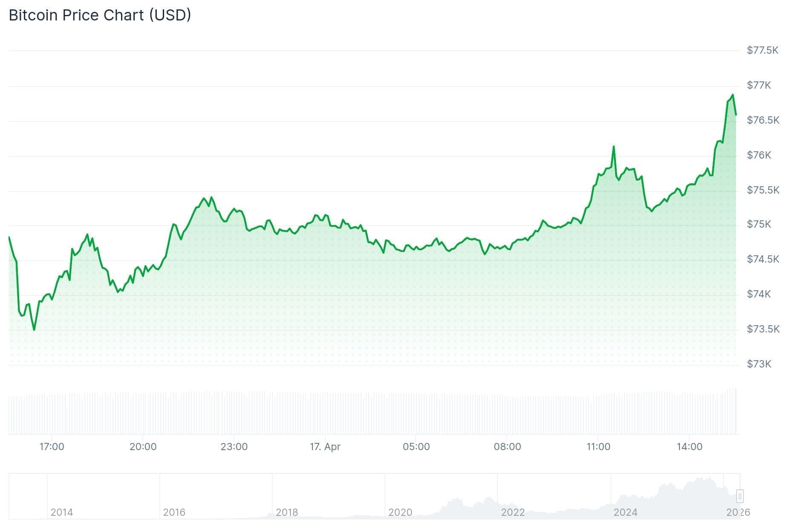Click the 14:00 time axis label
This screenshot has height=532, width=789.
(689, 447)
